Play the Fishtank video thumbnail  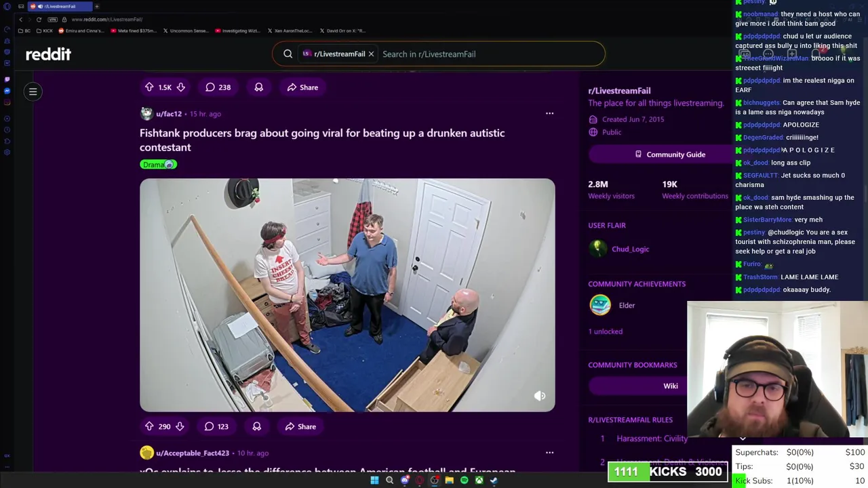(347, 295)
